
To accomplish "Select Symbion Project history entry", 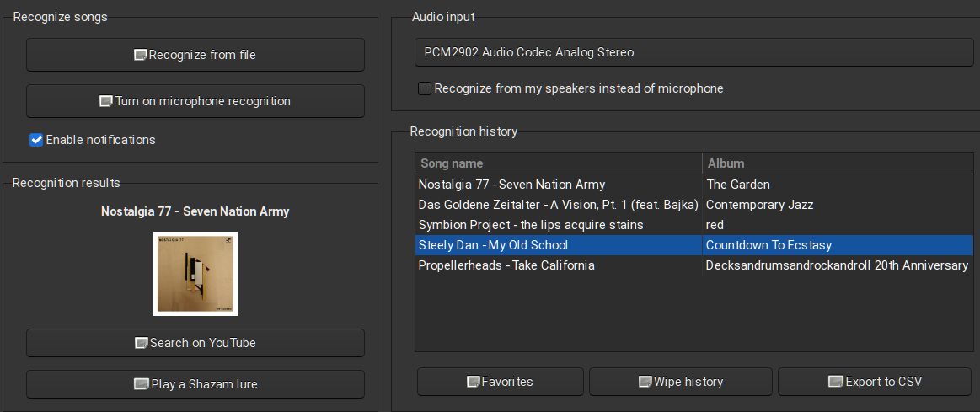I will [531, 225].
